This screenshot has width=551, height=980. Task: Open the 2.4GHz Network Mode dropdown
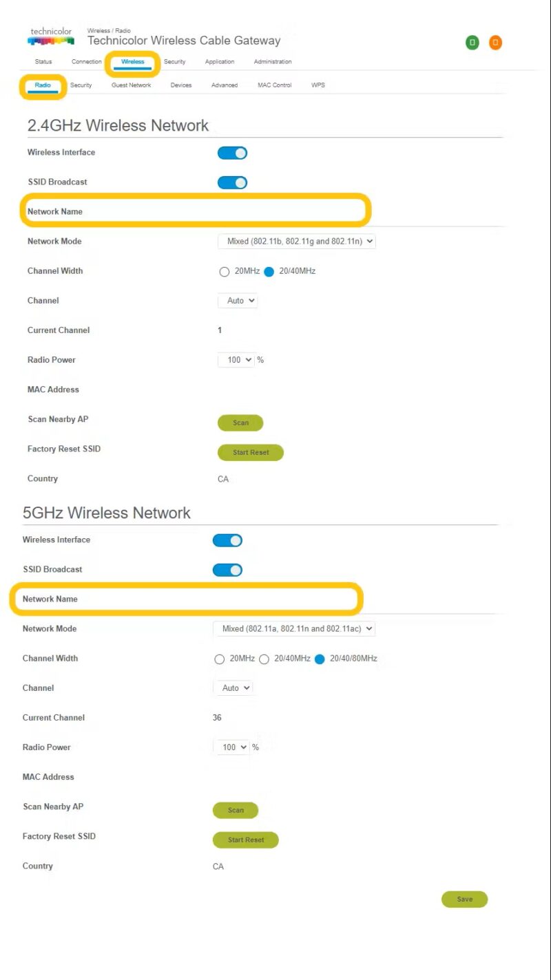(x=296, y=241)
